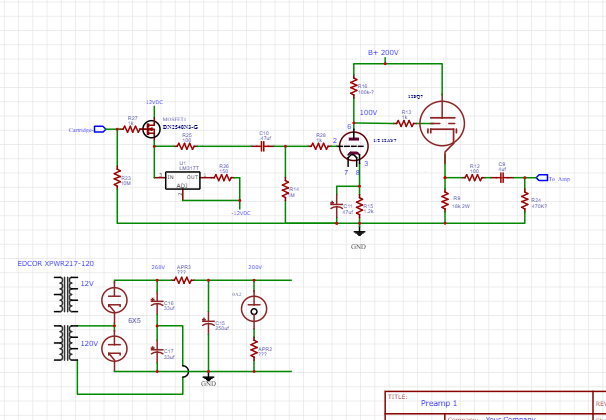The height and width of the screenshot is (420, 606).
Task: Select resistor R15 symbol
Action: [359, 206]
